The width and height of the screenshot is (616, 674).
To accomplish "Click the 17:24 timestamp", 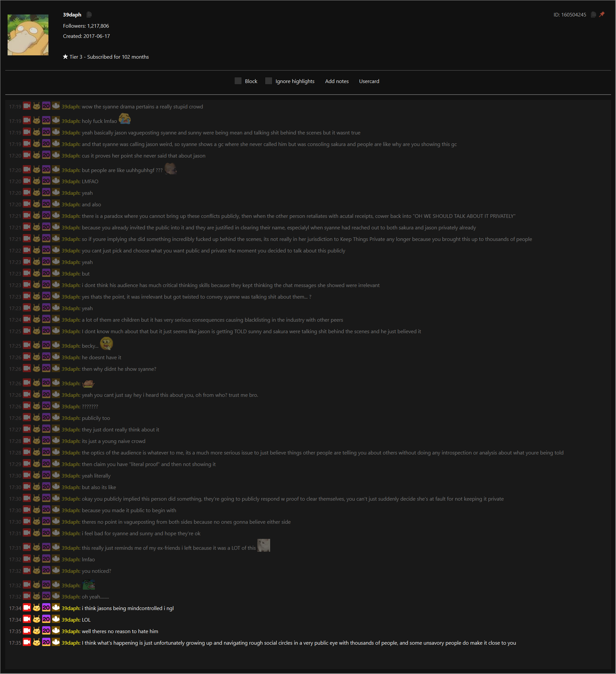I will click(15, 320).
